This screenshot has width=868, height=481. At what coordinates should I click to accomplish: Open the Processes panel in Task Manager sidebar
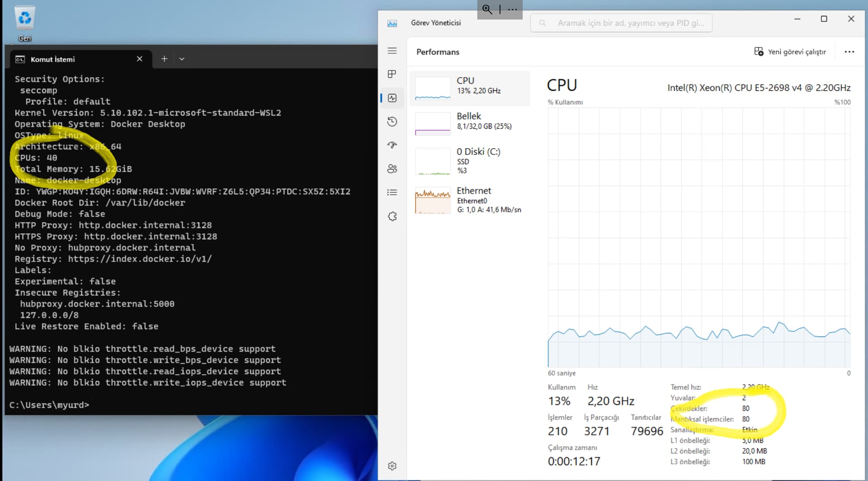click(x=392, y=74)
